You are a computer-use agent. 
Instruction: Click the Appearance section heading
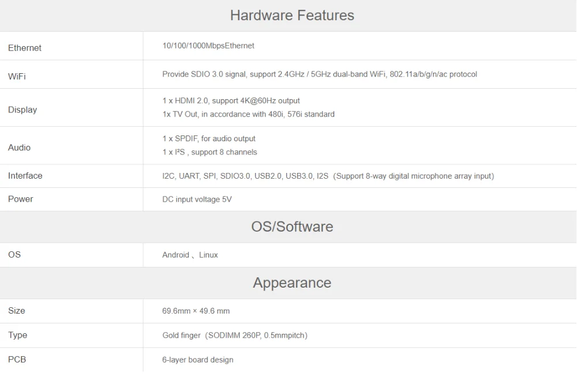point(292,283)
